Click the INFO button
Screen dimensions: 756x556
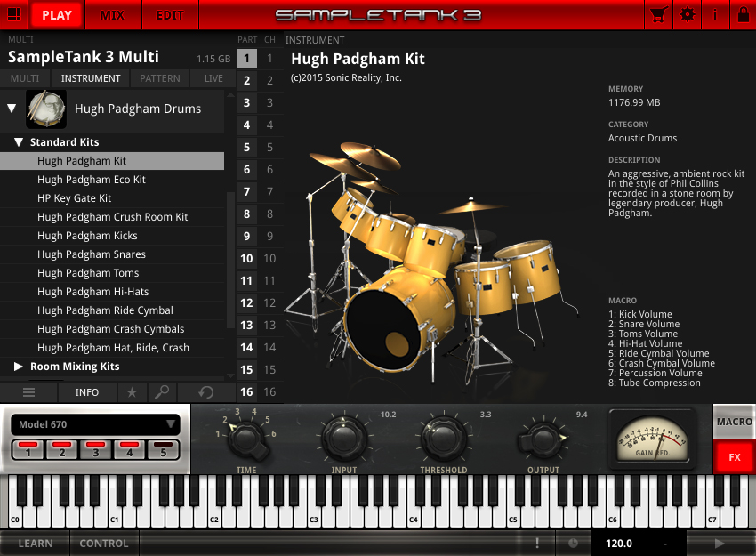pos(87,392)
